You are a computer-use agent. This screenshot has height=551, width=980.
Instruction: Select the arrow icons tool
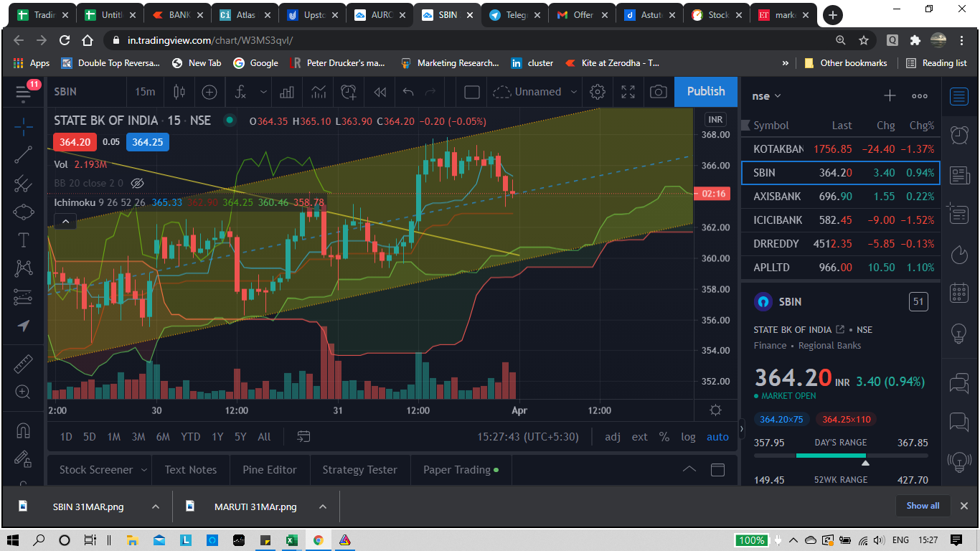(x=23, y=326)
